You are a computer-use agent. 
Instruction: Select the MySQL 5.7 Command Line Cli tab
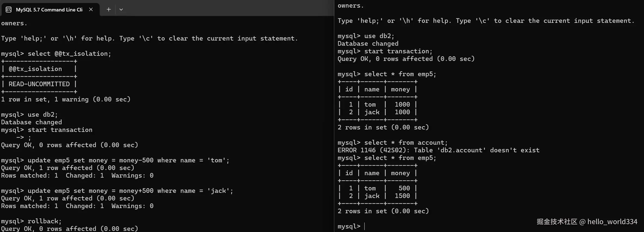pyautogui.click(x=49, y=10)
